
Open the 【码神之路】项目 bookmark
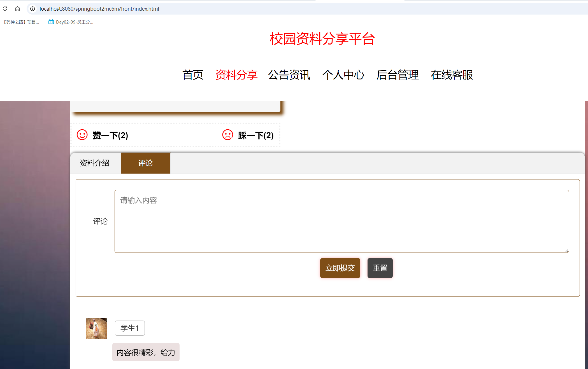21,22
